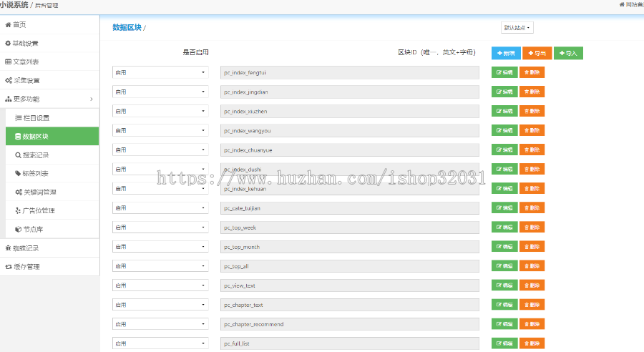Click the pc_full_list ID field

349,343
